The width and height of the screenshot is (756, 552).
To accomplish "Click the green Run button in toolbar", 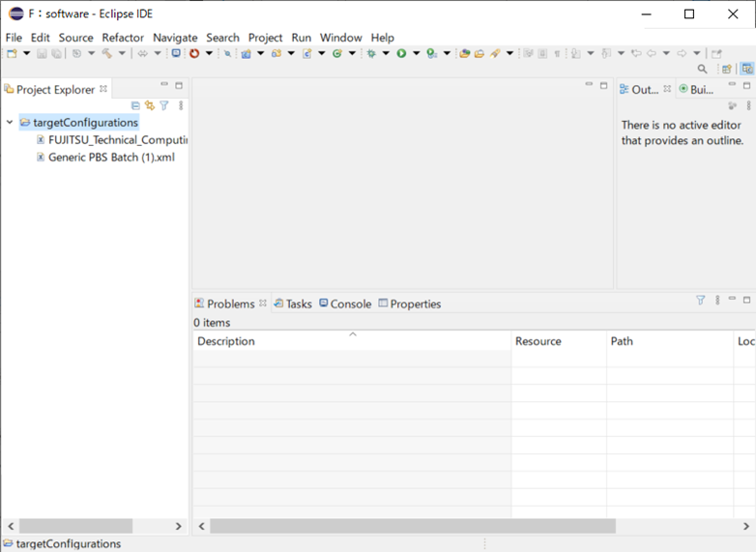I will [x=401, y=53].
